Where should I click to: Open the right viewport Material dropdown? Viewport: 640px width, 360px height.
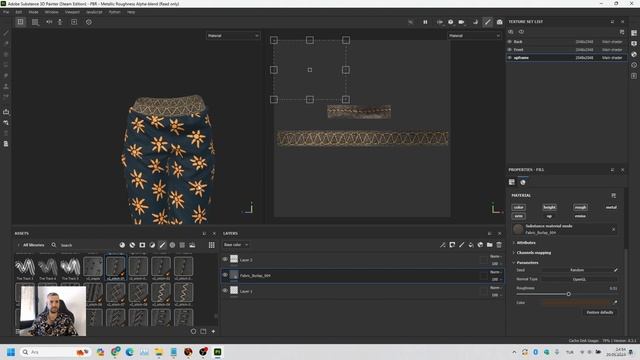(474, 36)
